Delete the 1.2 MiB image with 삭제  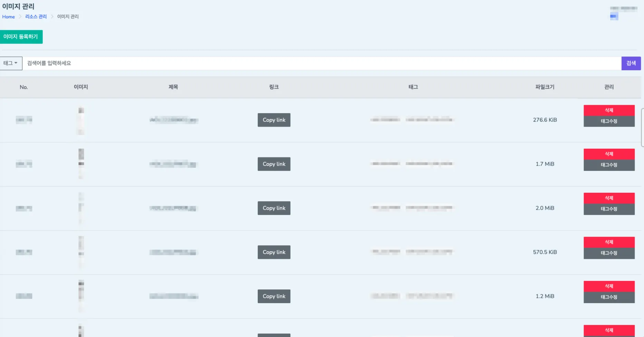click(609, 286)
